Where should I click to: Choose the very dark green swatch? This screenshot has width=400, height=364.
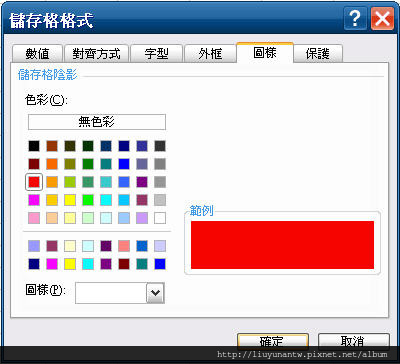(x=88, y=146)
